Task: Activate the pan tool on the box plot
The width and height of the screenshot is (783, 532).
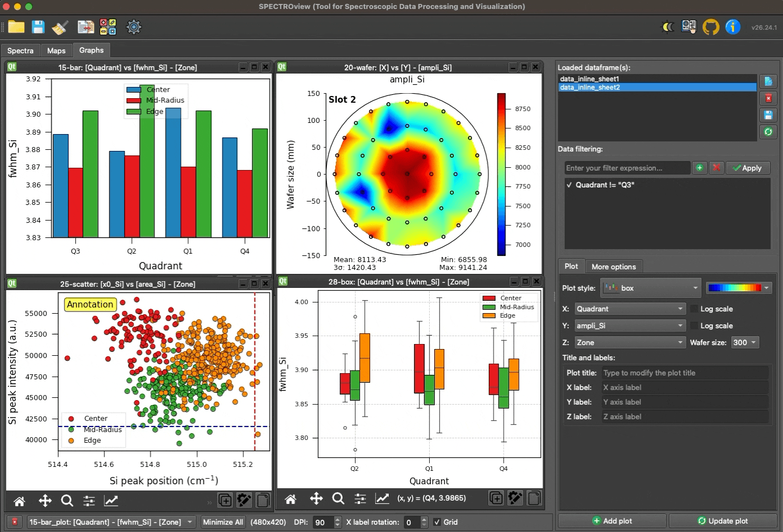Action: coord(316,498)
